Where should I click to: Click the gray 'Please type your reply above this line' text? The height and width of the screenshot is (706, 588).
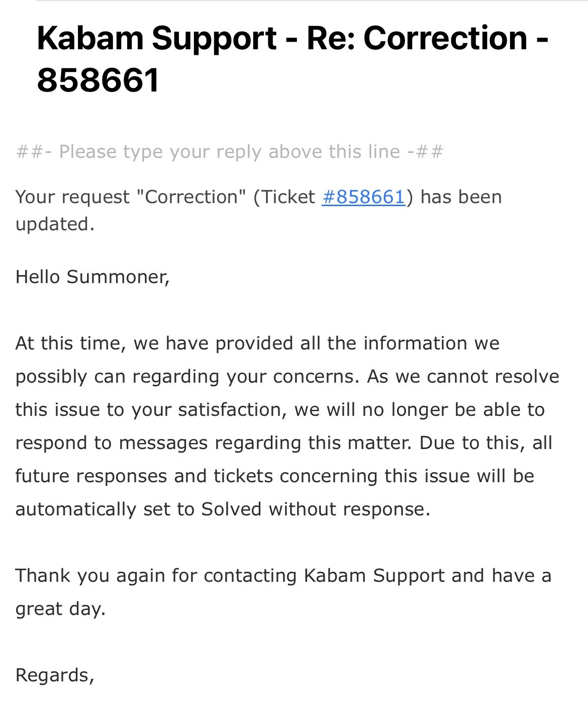[229, 152]
